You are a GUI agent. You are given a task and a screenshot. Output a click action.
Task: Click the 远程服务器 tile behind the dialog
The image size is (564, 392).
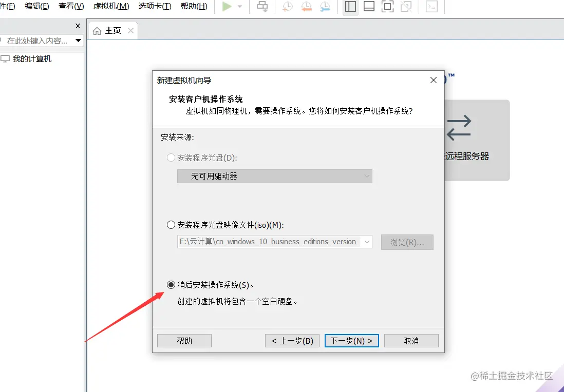point(477,140)
